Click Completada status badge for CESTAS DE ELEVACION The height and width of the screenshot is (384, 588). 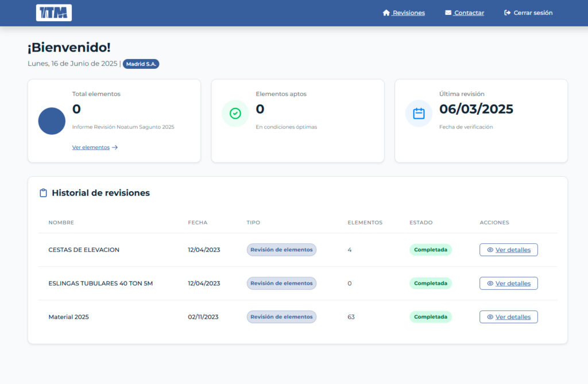[431, 250]
